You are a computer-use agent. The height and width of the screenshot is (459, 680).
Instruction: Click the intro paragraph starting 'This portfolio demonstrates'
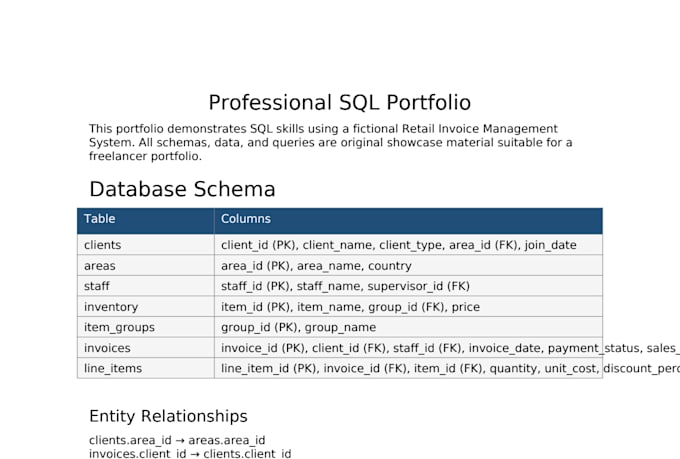pos(330,142)
